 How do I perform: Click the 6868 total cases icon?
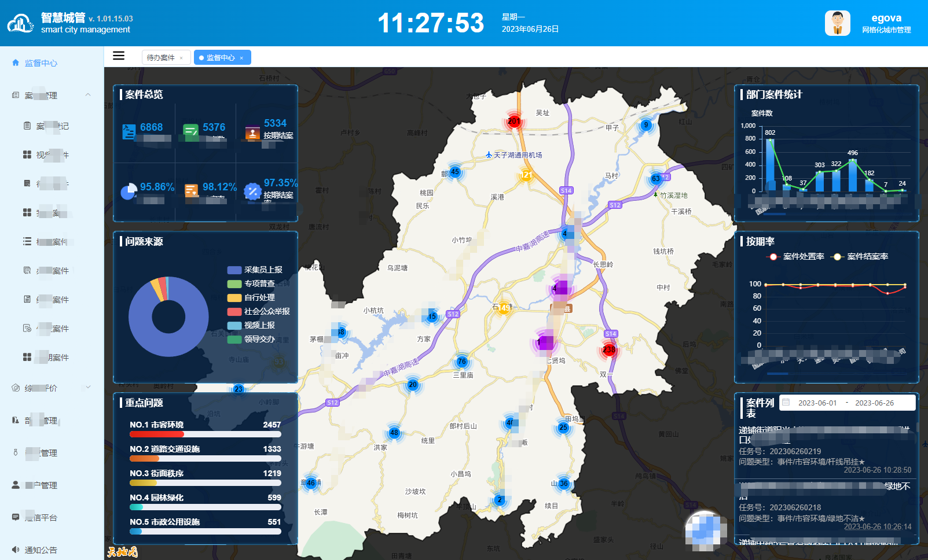pyautogui.click(x=129, y=132)
